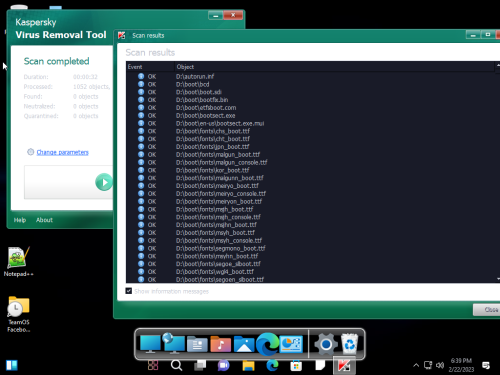
Task: Select row D:\boot\fonts\cht_boot.ttf
Action: pos(310,139)
